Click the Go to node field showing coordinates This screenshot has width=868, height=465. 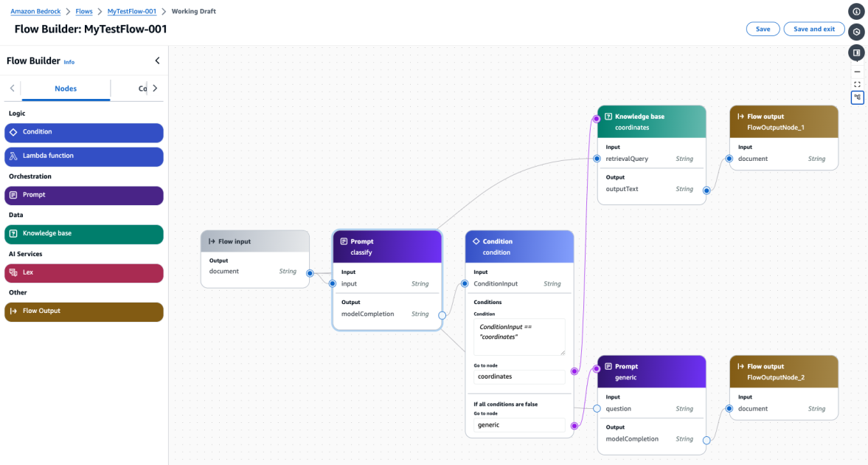tap(518, 376)
